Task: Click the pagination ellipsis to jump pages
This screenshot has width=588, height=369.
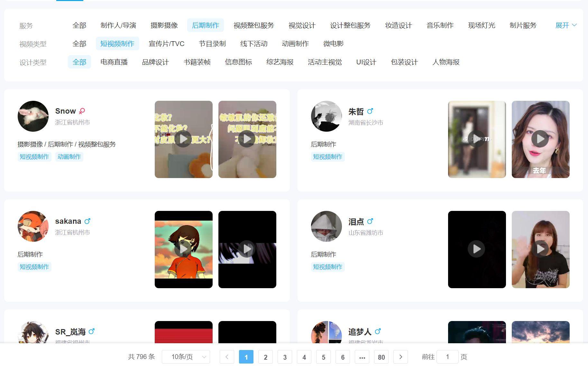Action: [x=362, y=357]
